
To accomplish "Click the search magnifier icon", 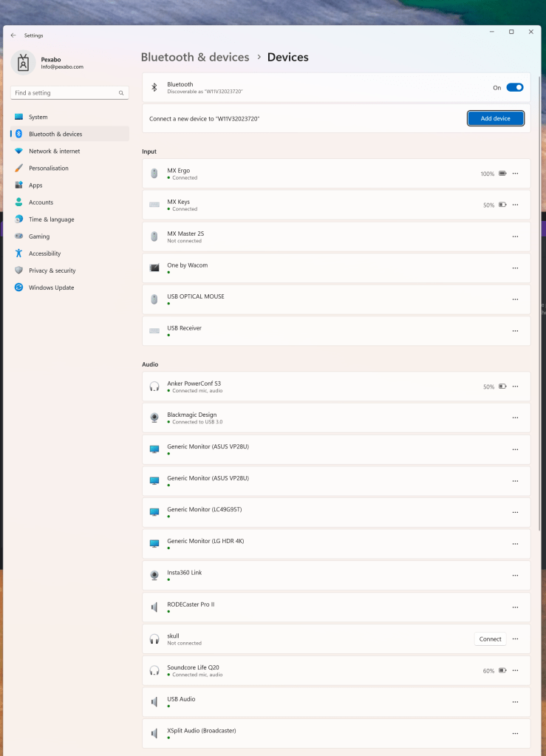I will (x=121, y=93).
